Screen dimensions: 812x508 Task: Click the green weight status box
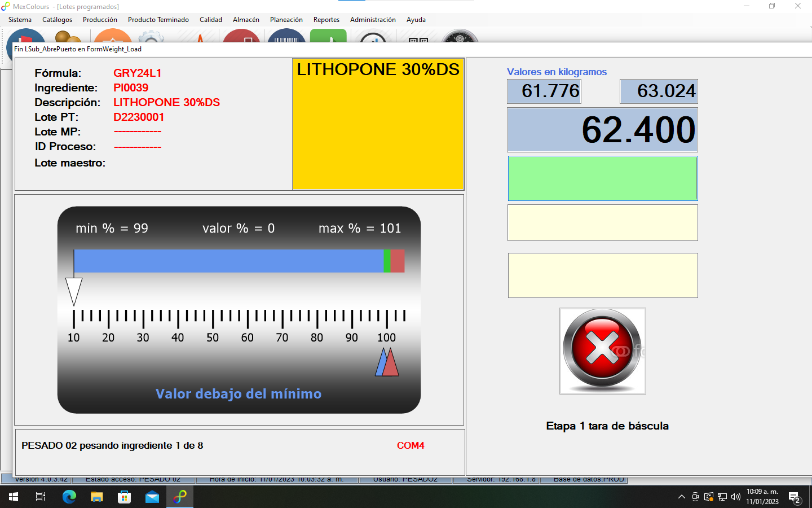click(x=602, y=178)
